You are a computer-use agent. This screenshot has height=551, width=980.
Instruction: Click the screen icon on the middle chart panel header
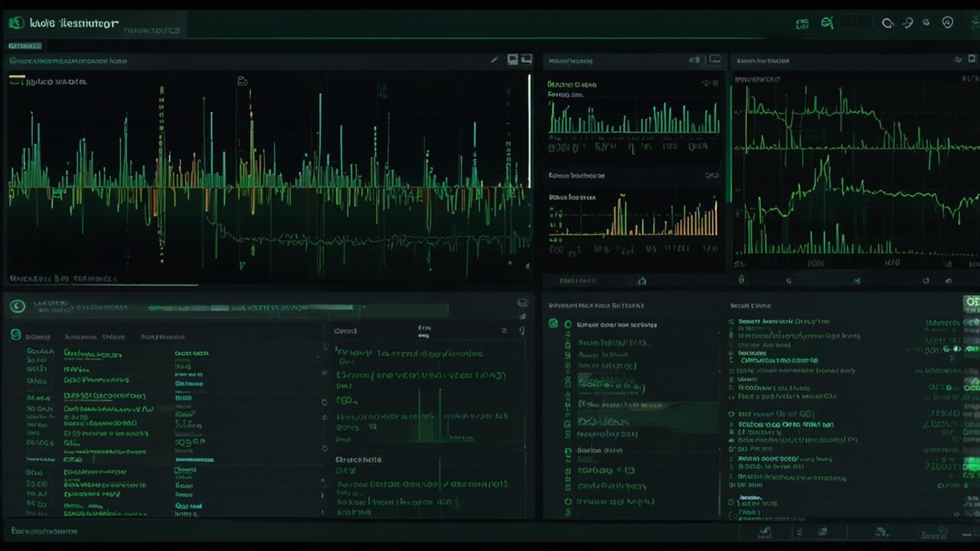pos(714,60)
